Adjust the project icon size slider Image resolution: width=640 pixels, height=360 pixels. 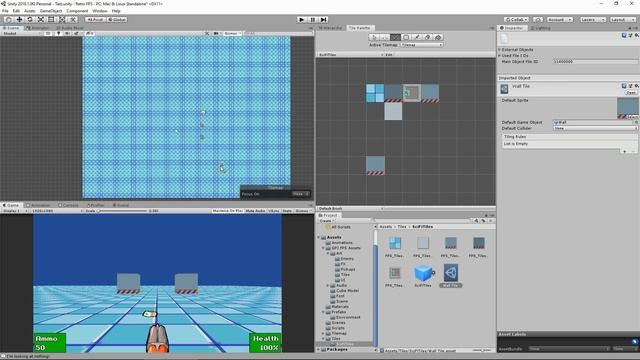tap(482, 350)
